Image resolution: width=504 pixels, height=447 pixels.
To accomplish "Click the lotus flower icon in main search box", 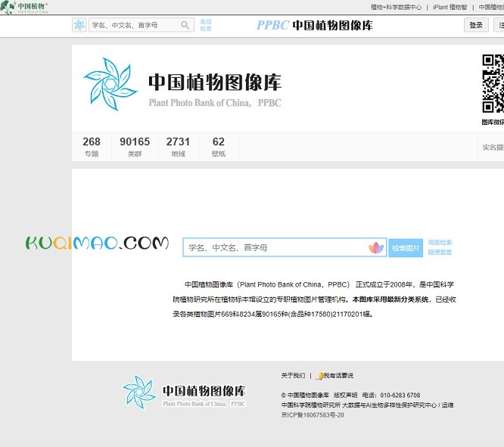I will pyautogui.click(x=376, y=248).
